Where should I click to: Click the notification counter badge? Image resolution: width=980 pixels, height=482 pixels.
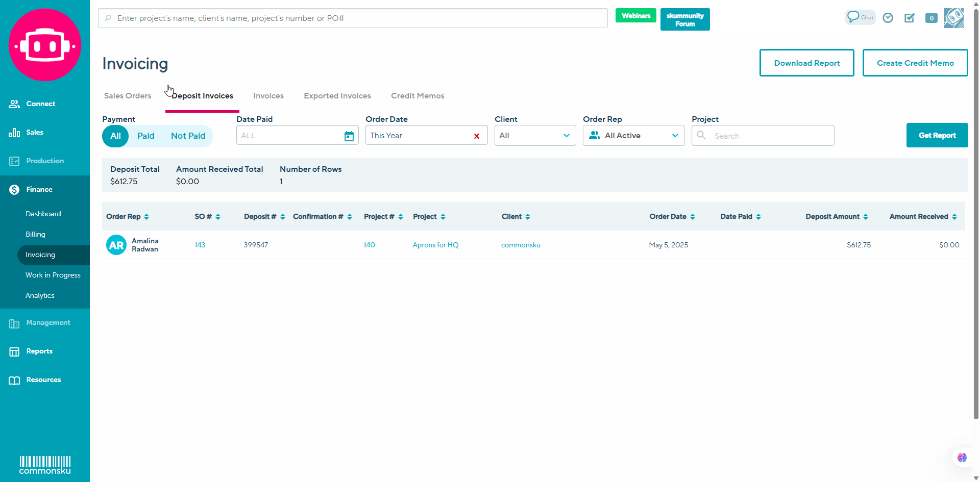pos(932,18)
